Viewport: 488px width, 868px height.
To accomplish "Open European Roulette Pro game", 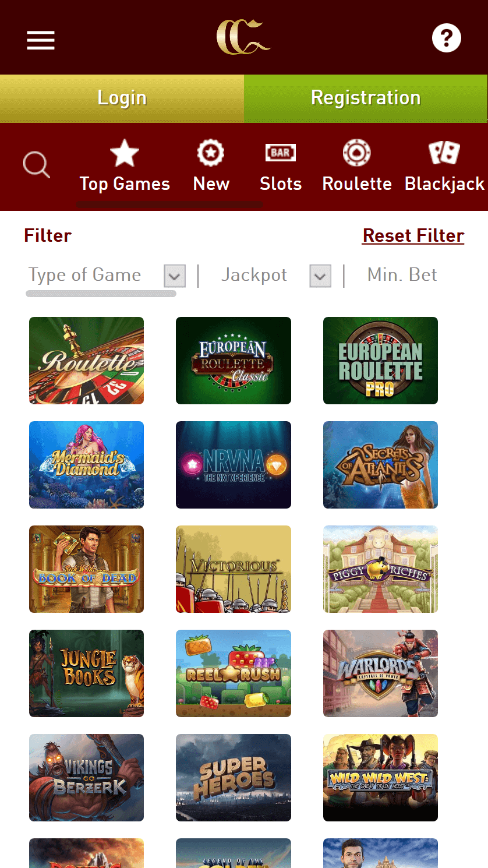I will [380, 361].
